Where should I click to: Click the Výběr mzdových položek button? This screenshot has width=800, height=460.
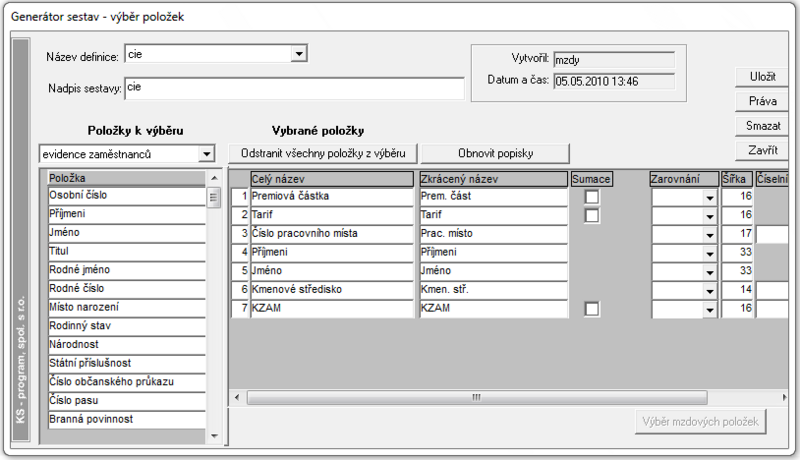[x=701, y=422]
